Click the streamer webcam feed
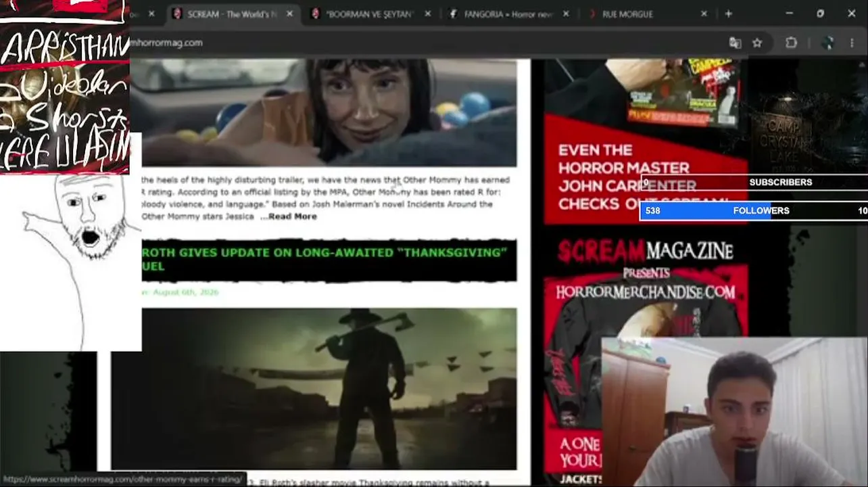 pyautogui.click(x=734, y=412)
